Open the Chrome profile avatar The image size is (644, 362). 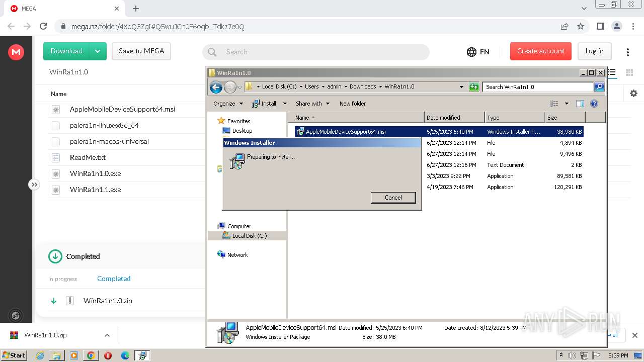click(616, 26)
